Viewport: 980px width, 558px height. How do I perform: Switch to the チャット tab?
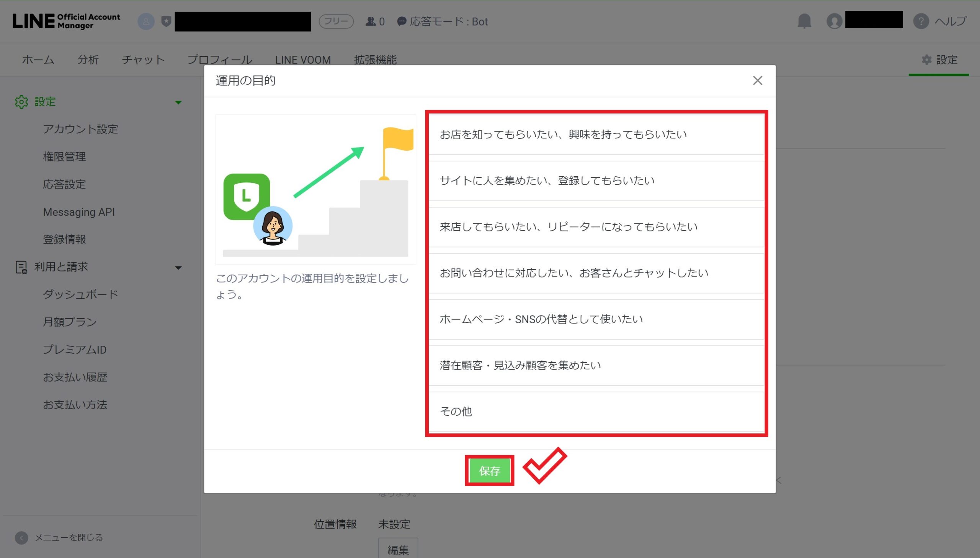pyautogui.click(x=143, y=60)
